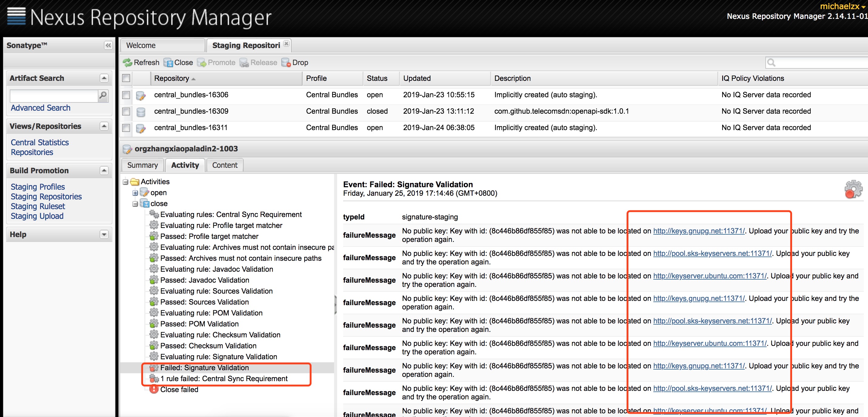Viewport: 868px width, 417px height.
Task: Open Staging Ruleset link
Action: pyautogui.click(x=38, y=206)
